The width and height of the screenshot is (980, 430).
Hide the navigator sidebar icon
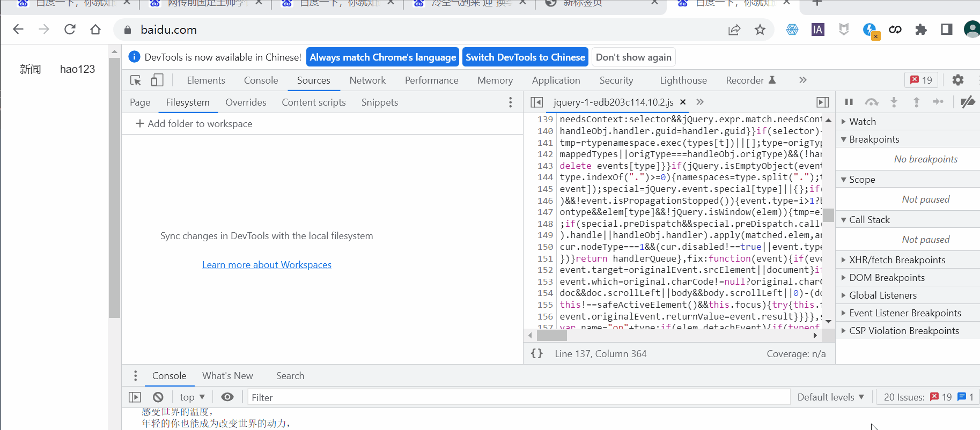pos(536,102)
